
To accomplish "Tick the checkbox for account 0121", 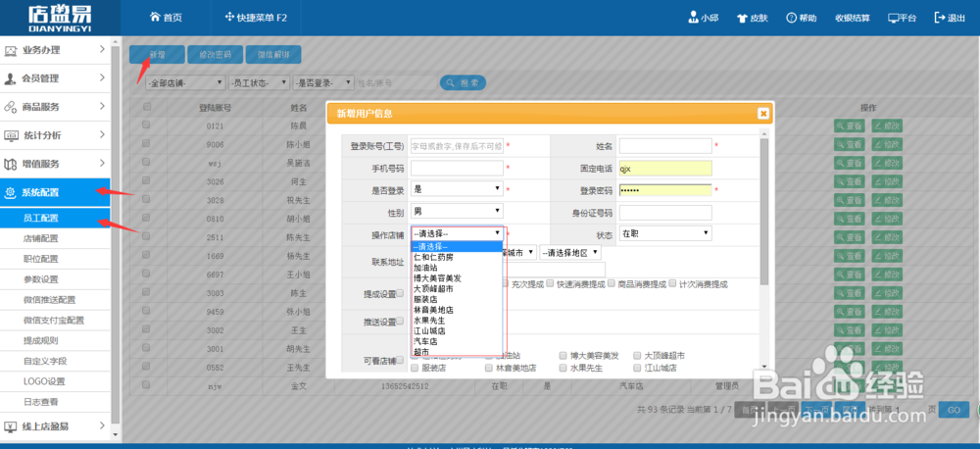I will pyautogui.click(x=147, y=125).
